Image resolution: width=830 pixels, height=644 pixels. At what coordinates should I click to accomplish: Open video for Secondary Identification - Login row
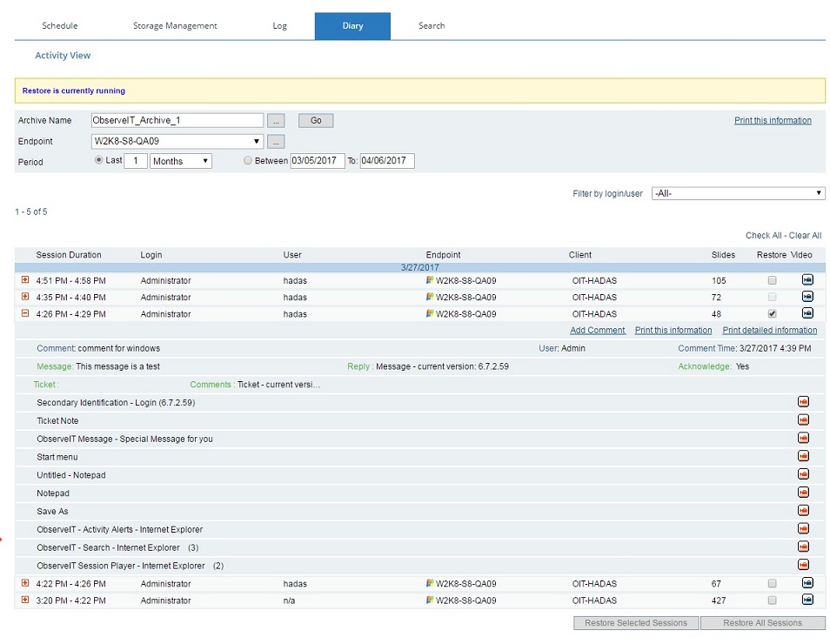(x=803, y=402)
